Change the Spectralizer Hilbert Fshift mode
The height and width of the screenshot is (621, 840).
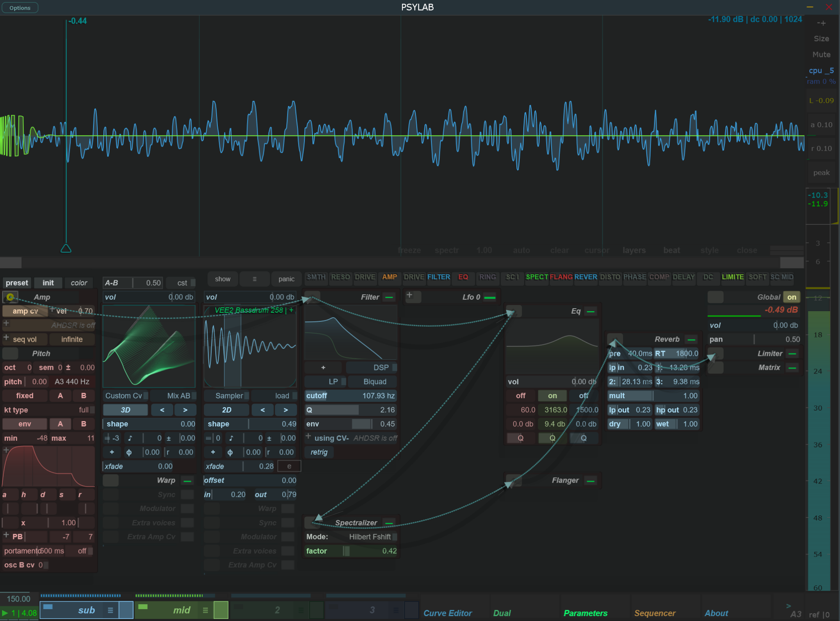click(370, 536)
